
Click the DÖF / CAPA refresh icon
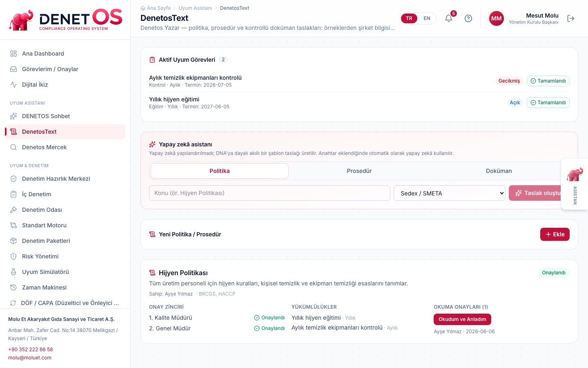[13, 303]
